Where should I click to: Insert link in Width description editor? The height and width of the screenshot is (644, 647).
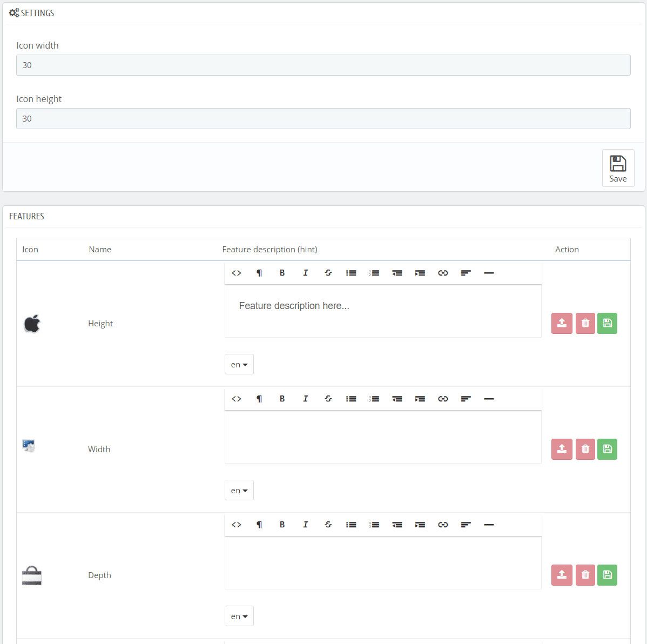(443, 399)
